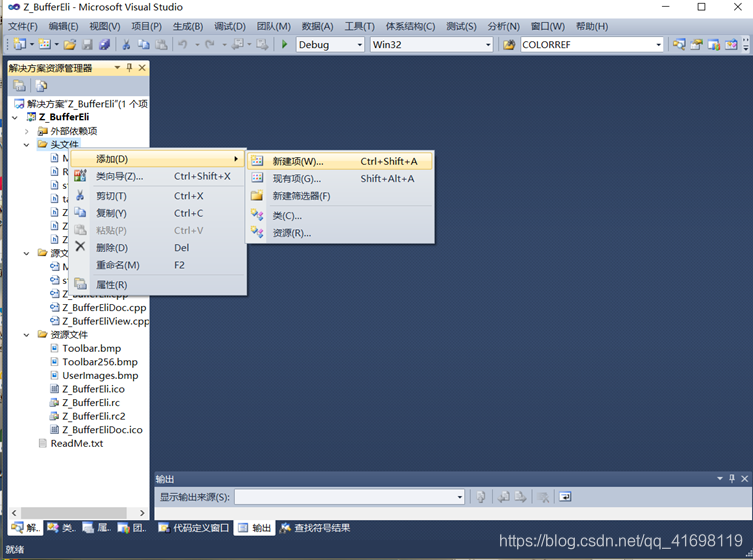Expand the 外部依赖项 tree node
753x560 pixels.
(27, 131)
